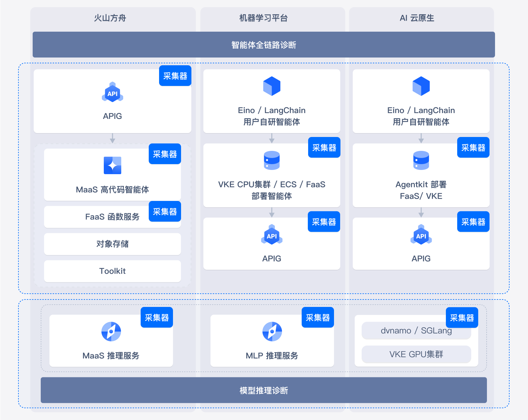Click the VKE GPU集群 pill

point(416,354)
